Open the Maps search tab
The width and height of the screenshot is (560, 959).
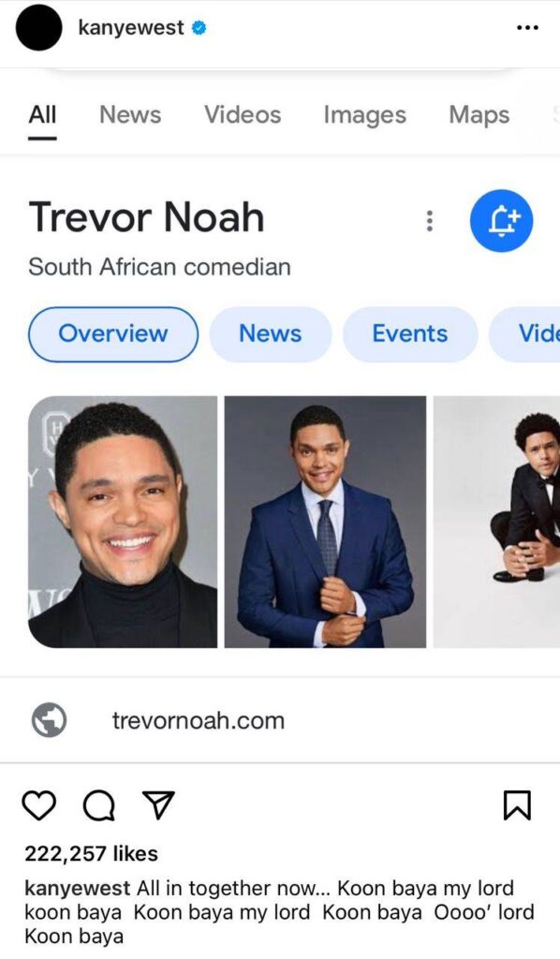pyautogui.click(x=479, y=115)
